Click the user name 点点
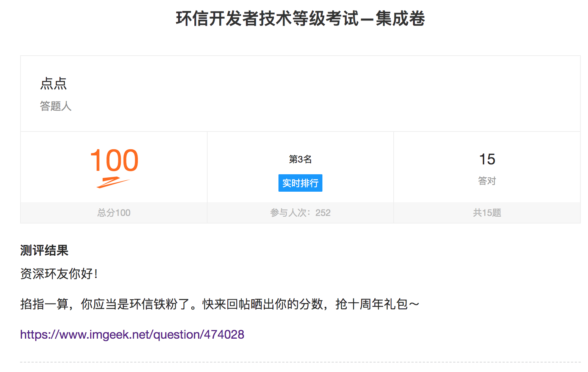Screen dimensions: 588x372 [x=53, y=83]
